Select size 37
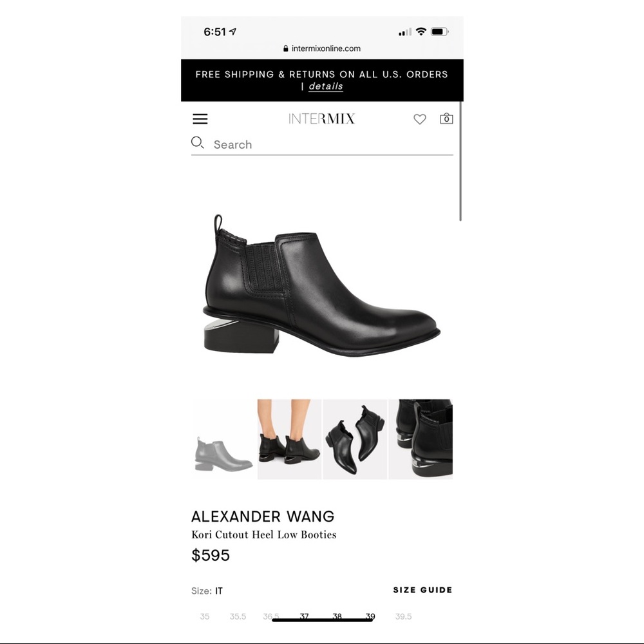Screen dimensions: 644x644 click(304, 616)
